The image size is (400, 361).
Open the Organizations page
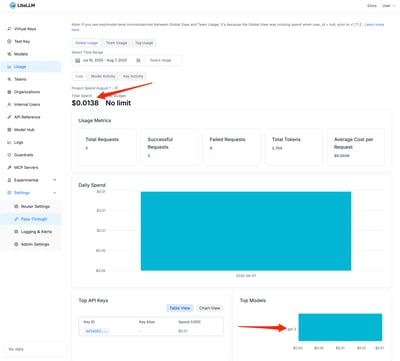[31, 92]
